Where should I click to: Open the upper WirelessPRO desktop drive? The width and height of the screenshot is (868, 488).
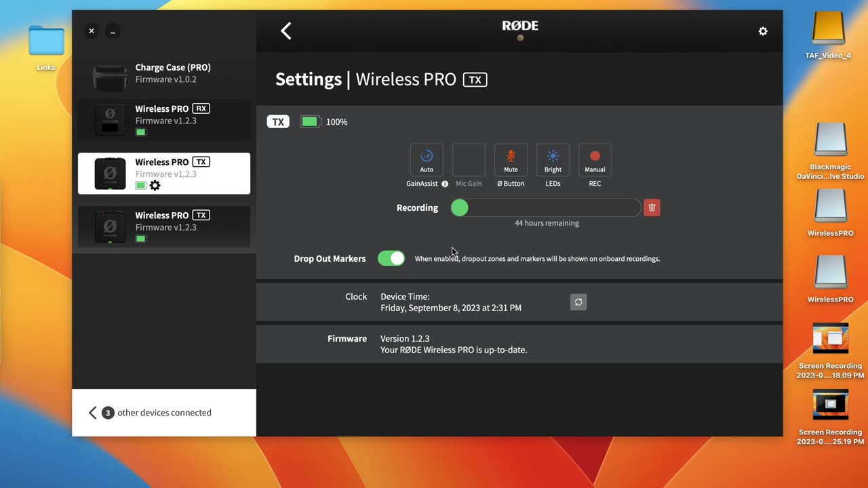point(830,213)
